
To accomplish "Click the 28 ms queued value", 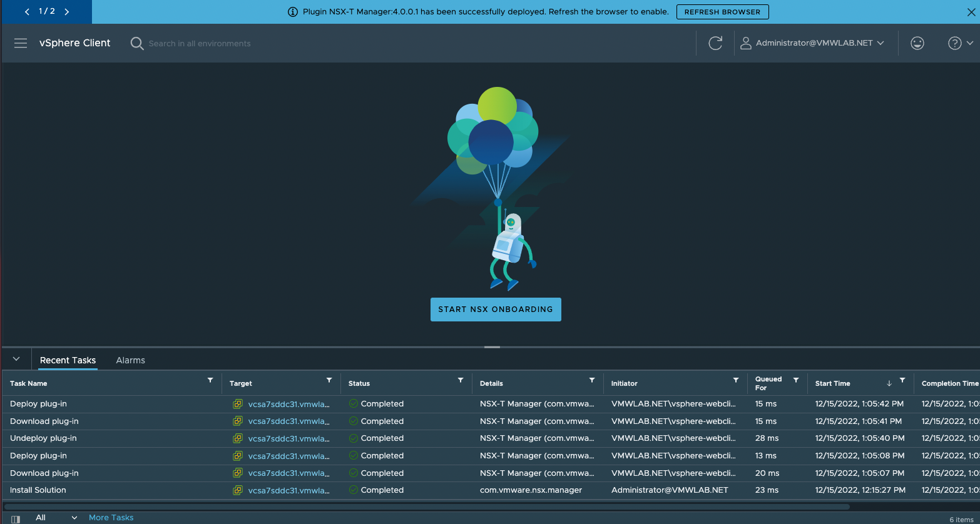I will click(x=767, y=438).
